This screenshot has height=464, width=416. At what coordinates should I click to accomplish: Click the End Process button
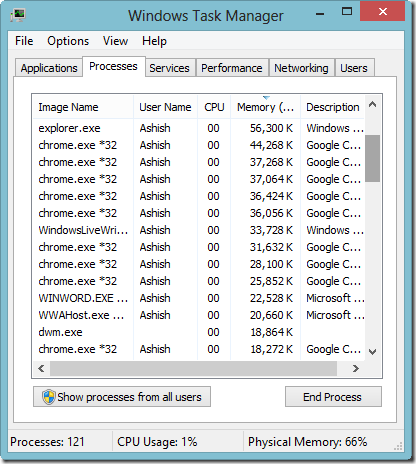point(333,397)
